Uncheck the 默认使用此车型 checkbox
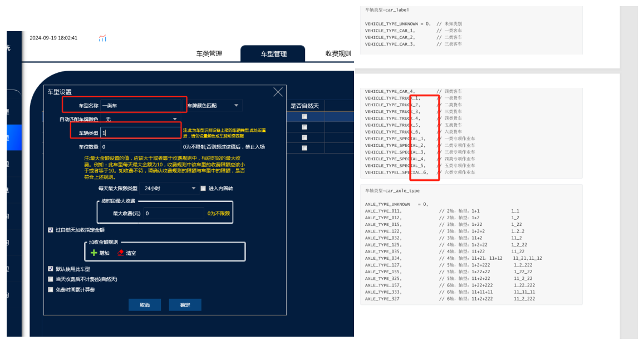 (x=51, y=269)
